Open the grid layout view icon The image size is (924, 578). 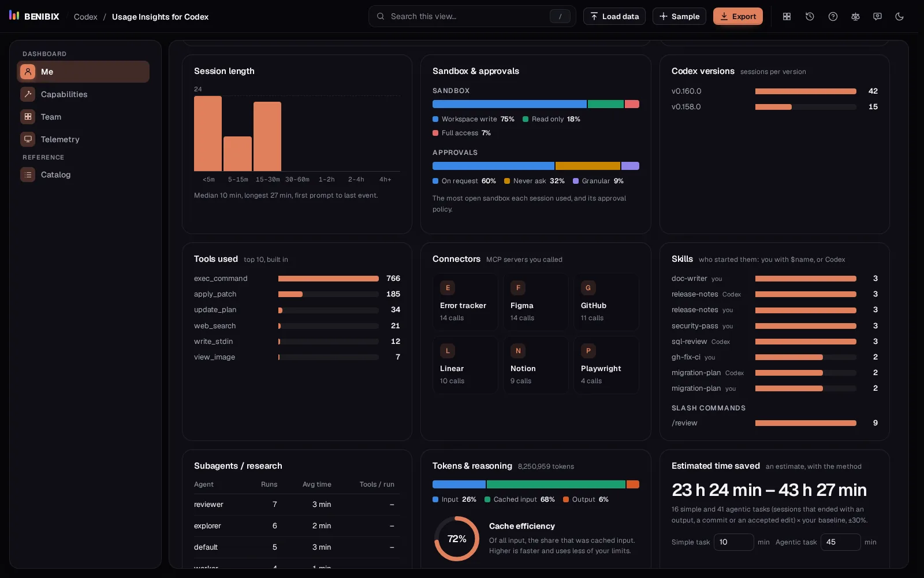[787, 16]
